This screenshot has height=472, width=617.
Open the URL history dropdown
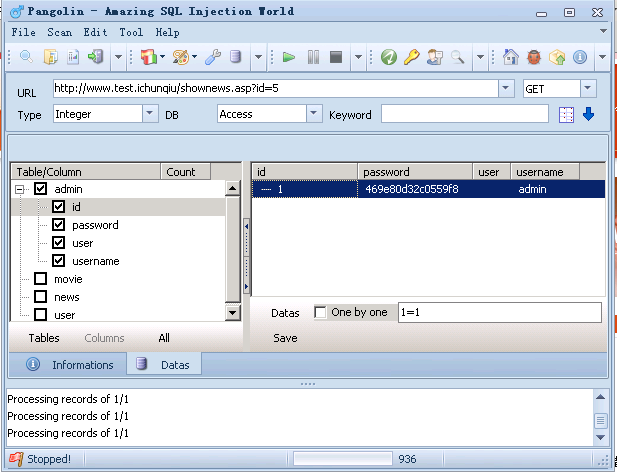tap(506, 88)
